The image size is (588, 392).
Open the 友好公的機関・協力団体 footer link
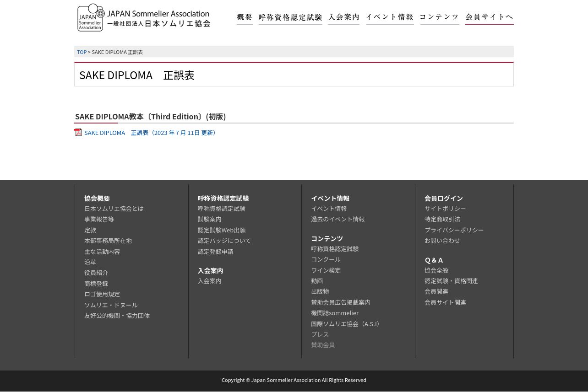click(x=117, y=316)
